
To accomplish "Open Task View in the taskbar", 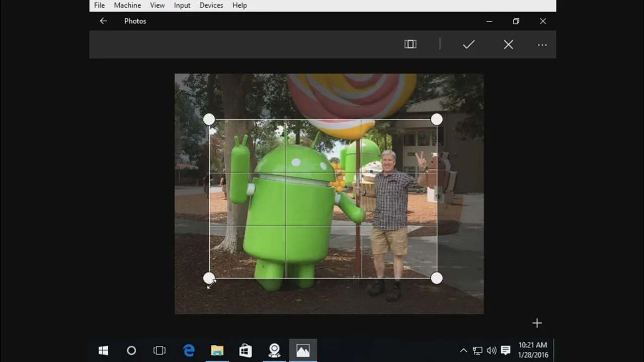I will [159, 350].
